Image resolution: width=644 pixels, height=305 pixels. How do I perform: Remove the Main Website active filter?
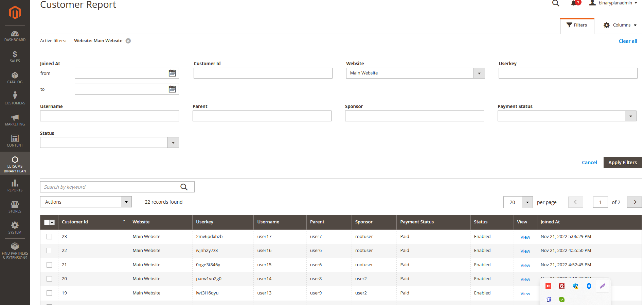(x=128, y=41)
